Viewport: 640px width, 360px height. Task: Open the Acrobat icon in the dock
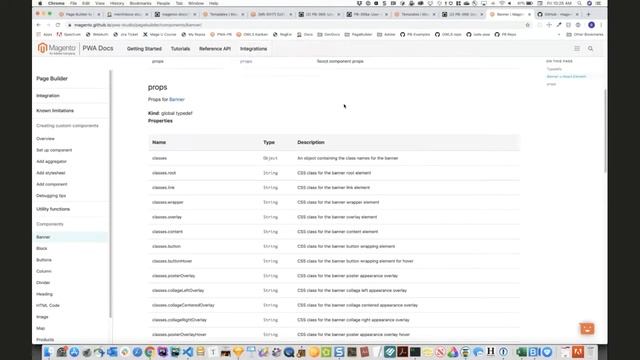pyautogui.click(x=402, y=352)
